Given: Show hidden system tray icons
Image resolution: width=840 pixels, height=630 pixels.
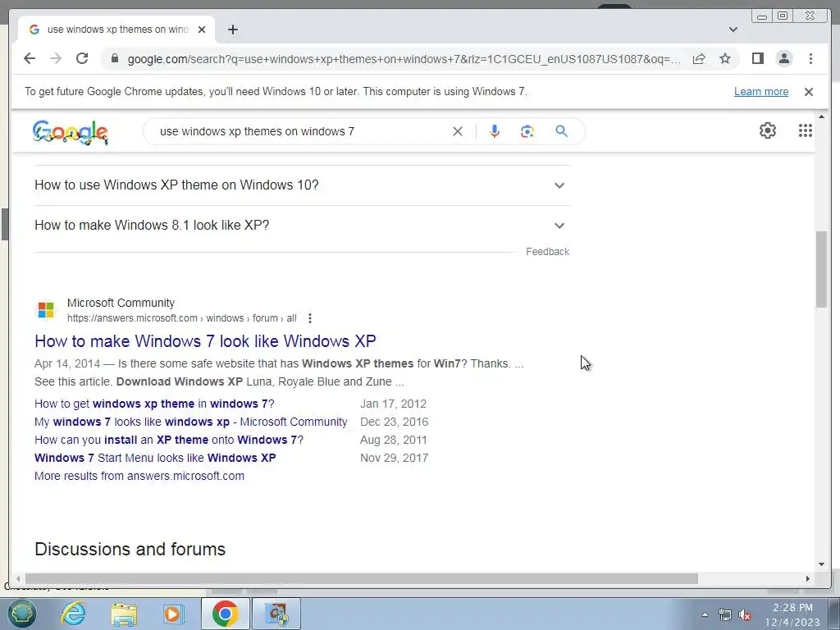Looking at the screenshot, I should tap(705, 614).
